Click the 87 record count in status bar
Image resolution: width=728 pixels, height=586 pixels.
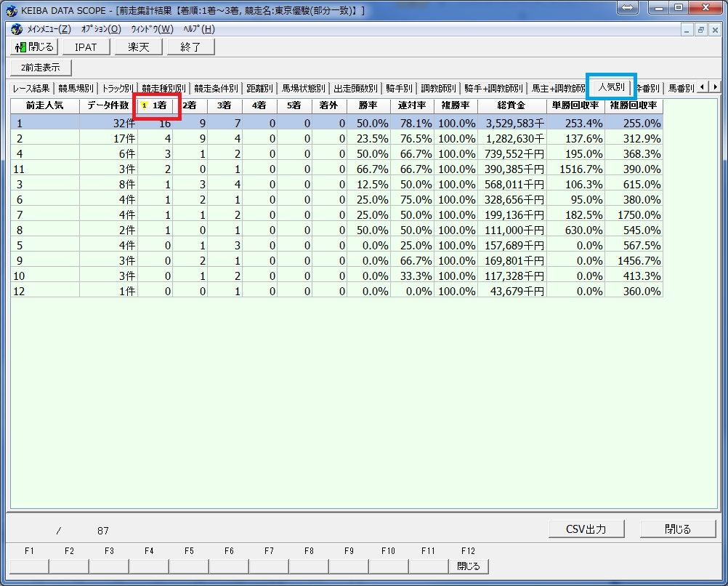tap(103, 531)
